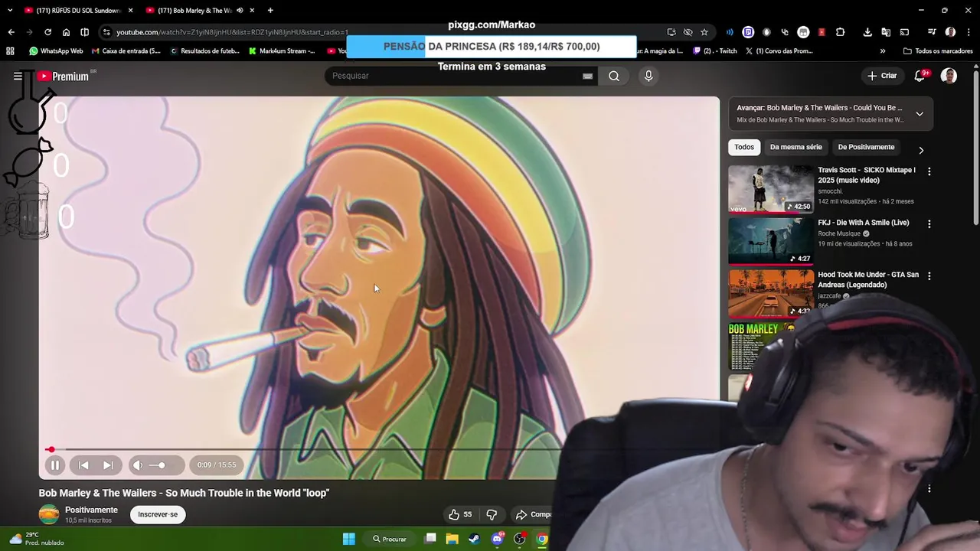Start voice search with the microphone

click(x=648, y=76)
